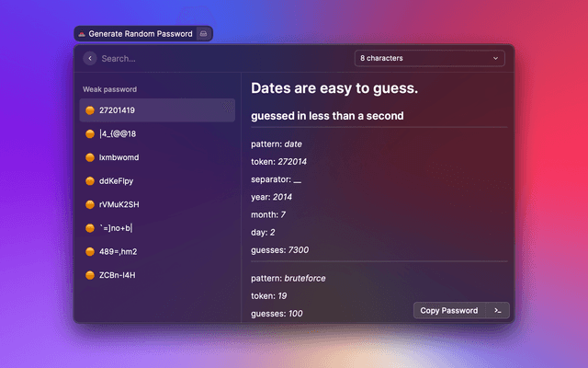The height and width of the screenshot is (368, 588).
Task: Click the orange strength icon beside rVMuK2SH
Action: pyautogui.click(x=89, y=204)
